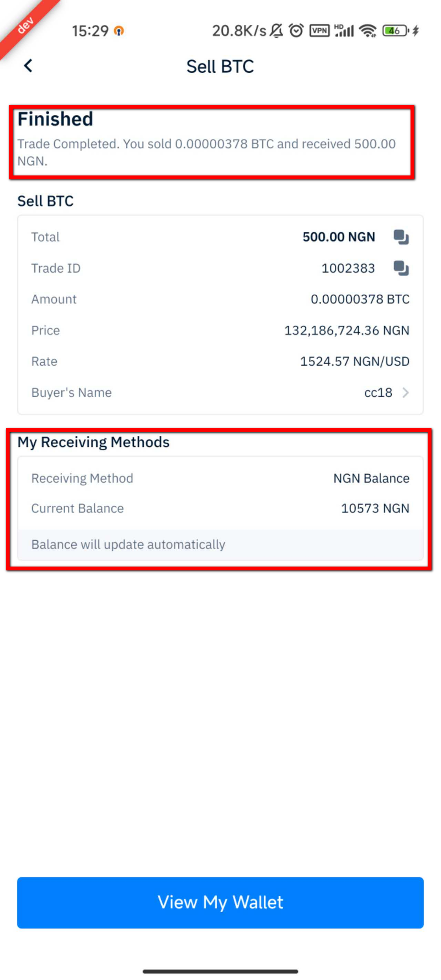Copy the total 500.00 NGN amount

401,237
